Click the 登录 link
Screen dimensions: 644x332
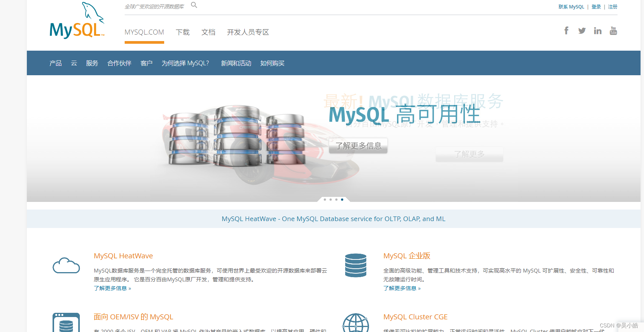coord(596,7)
